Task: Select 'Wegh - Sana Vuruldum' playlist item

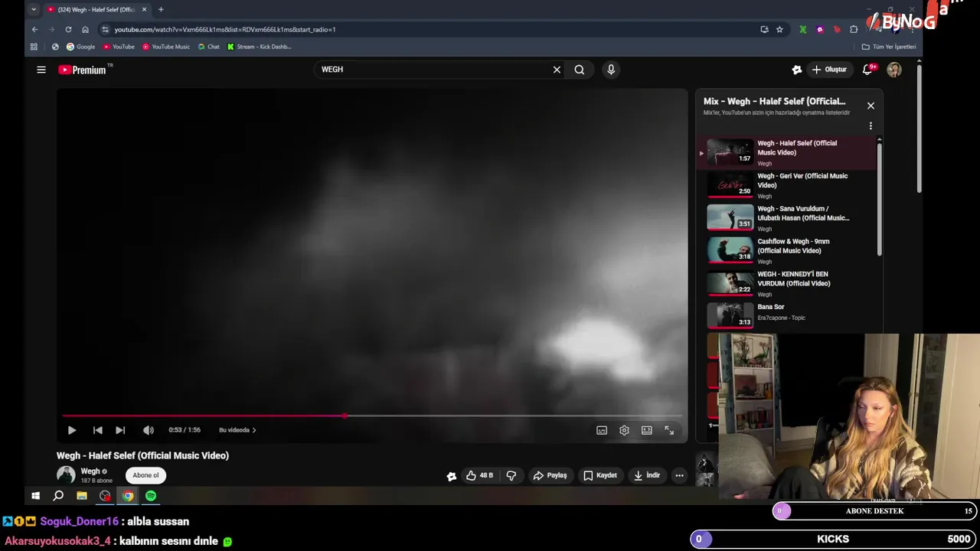Action: 788,218
